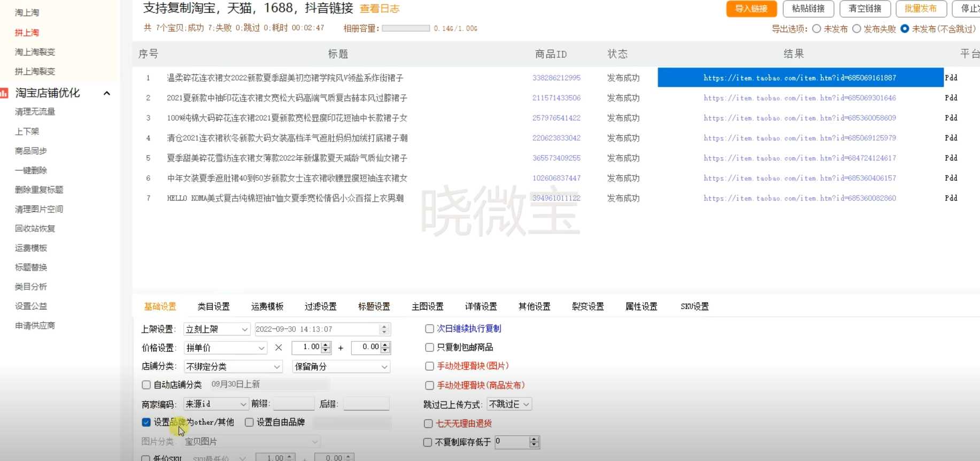Enable 只复制包邮商品 checkbox
980x461 pixels.
click(x=429, y=348)
